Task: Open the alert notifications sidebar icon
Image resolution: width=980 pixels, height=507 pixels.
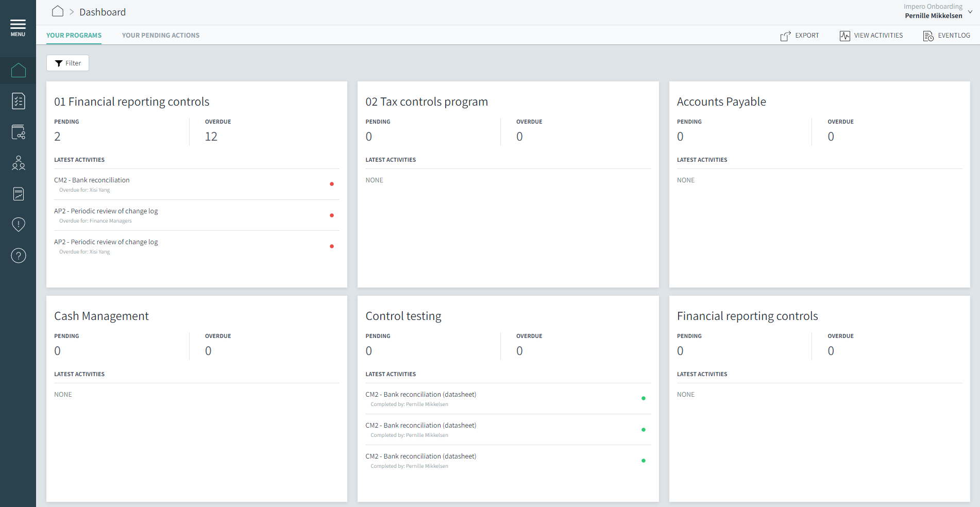Action: click(x=19, y=225)
